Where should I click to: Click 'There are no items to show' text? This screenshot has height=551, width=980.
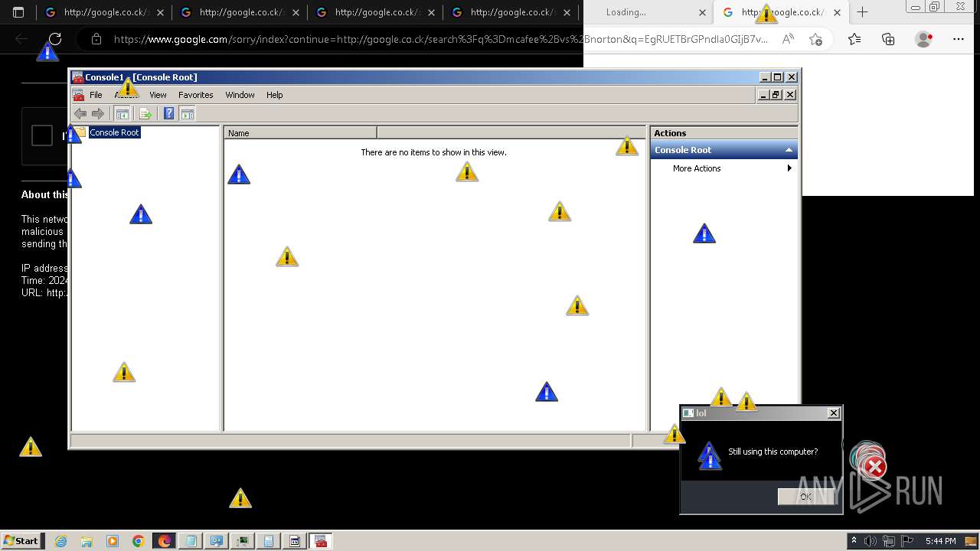tap(433, 152)
